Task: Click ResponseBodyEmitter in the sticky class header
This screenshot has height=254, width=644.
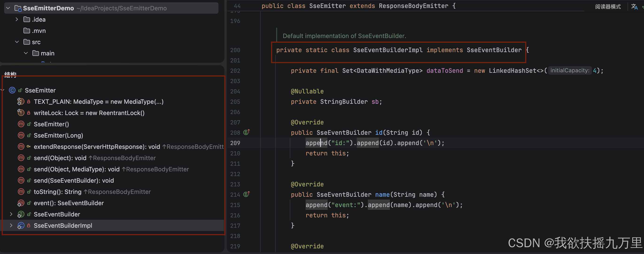Action: point(414,6)
